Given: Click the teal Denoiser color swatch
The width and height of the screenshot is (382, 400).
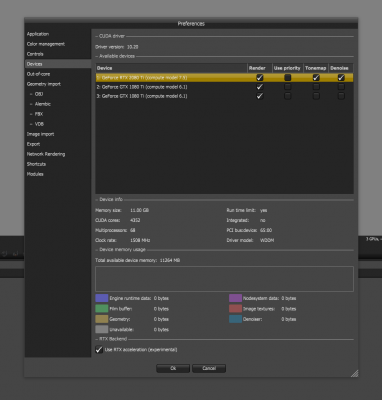Looking at the screenshot, I should pos(235,319).
